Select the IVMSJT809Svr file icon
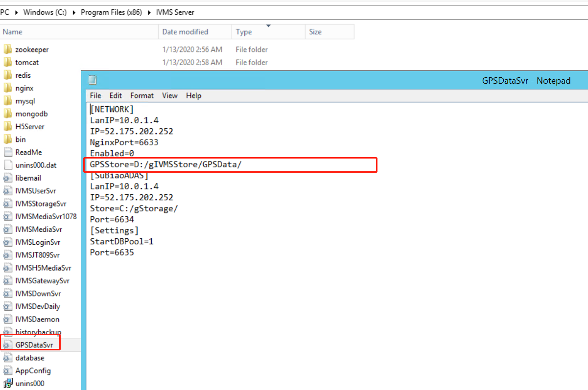Screen dimensions: 588x390 7,255
